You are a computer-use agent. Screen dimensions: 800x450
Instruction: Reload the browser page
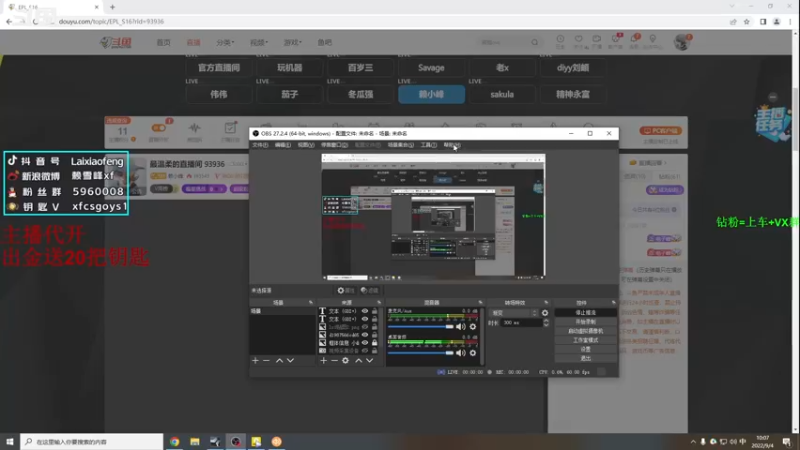pyautogui.click(x=35, y=21)
